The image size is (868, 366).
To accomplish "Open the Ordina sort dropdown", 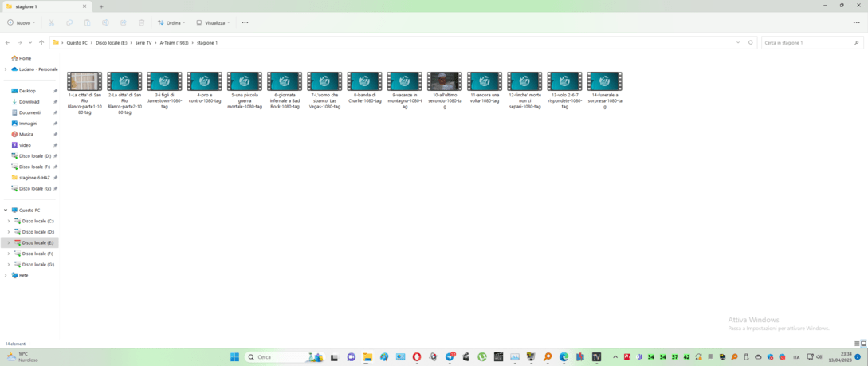I will (171, 22).
